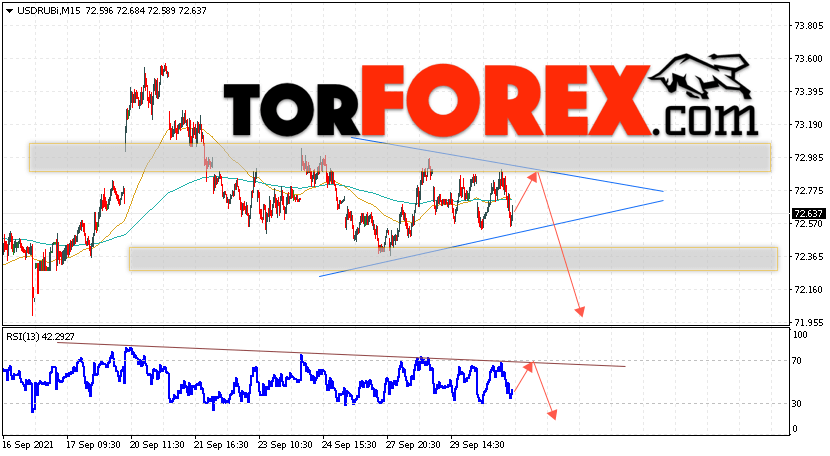
Task: Click the RSI level 70 label
Action: click(797, 361)
